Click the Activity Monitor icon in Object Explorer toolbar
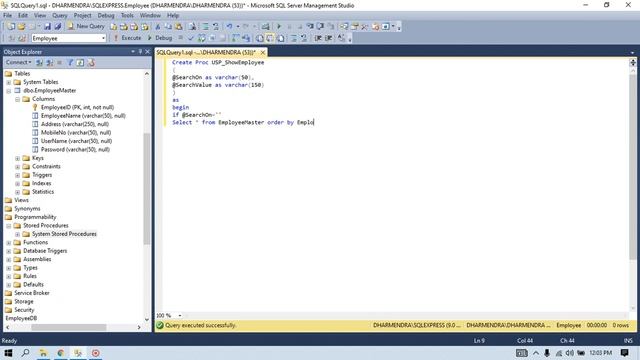The width and height of the screenshot is (640, 360). (x=91, y=62)
